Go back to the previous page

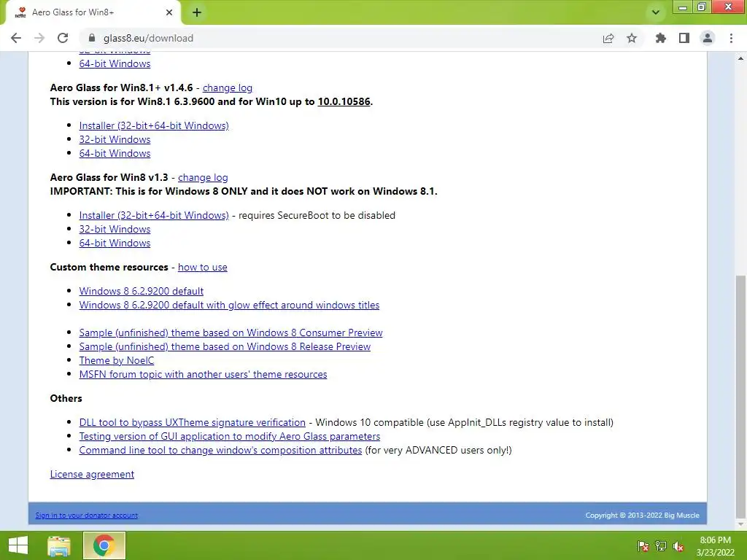point(16,38)
